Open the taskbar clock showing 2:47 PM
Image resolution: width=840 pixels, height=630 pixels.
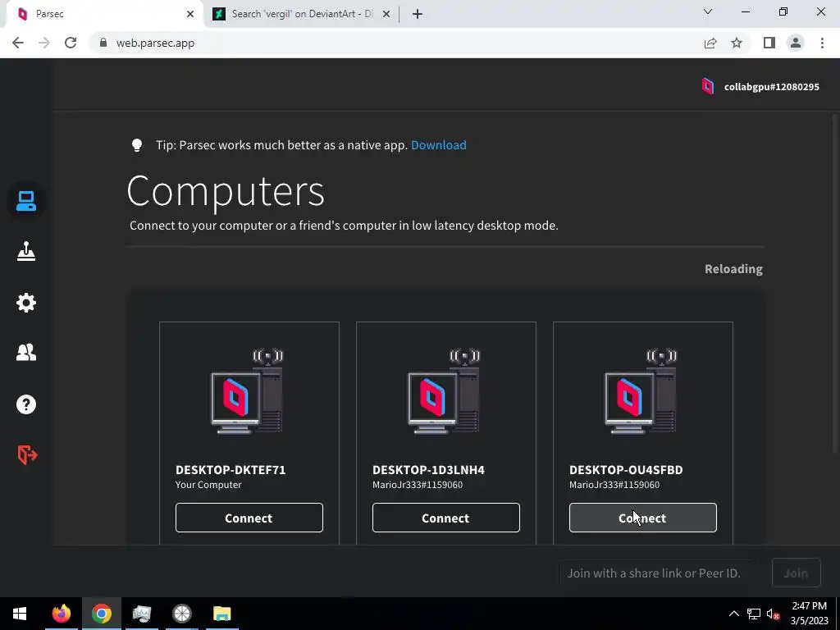pos(810,614)
